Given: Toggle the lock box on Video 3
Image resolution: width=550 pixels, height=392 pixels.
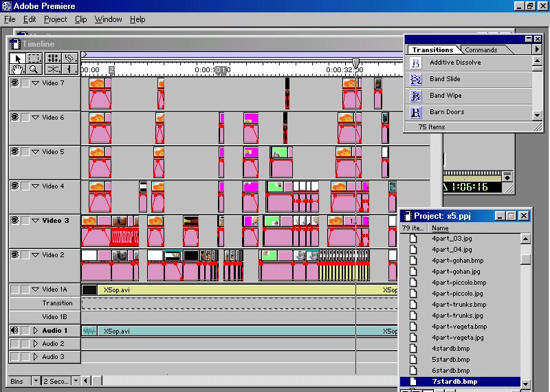Looking at the screenshot, I should (x=25, y=220).
